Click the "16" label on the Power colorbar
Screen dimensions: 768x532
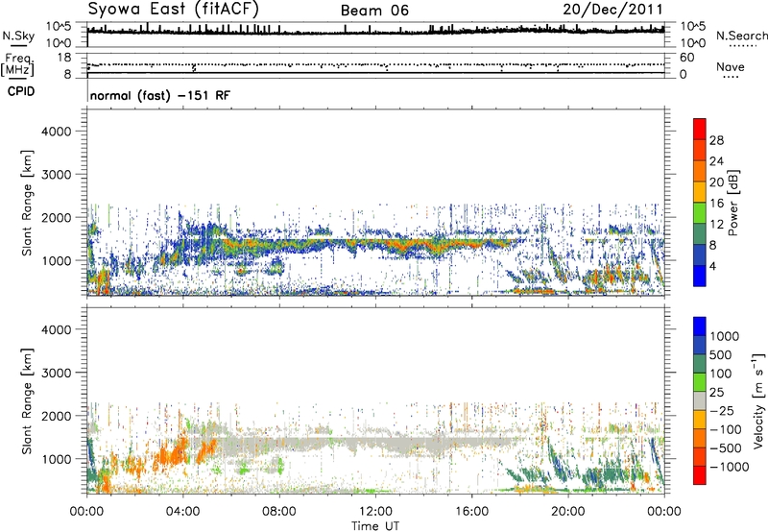[x=716, y=204]
